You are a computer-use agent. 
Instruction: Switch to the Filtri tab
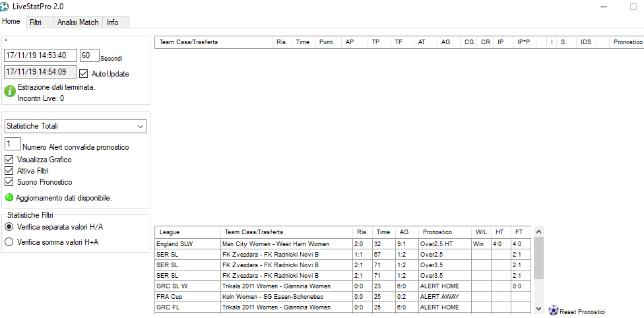point(36,22)
